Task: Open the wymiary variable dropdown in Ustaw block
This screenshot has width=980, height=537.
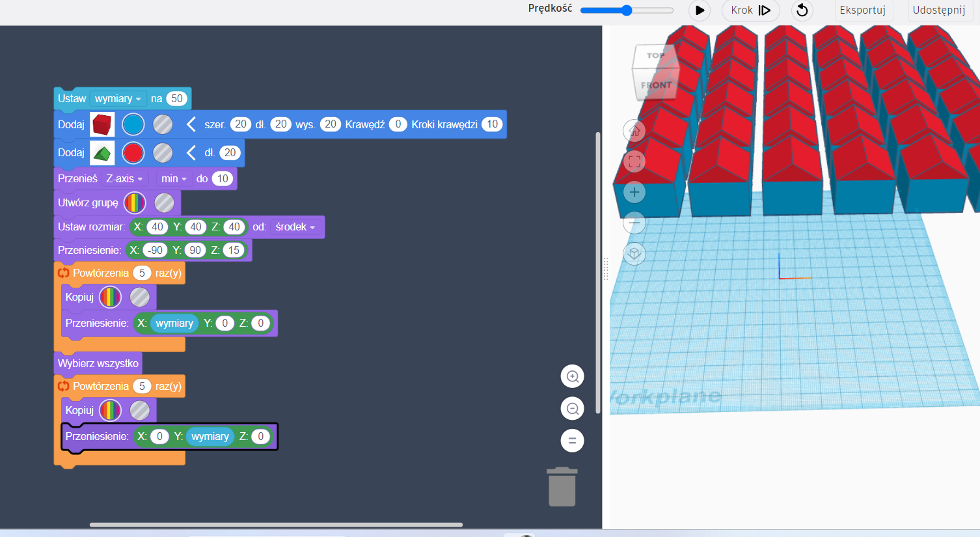Action: [x=118, y=99]
